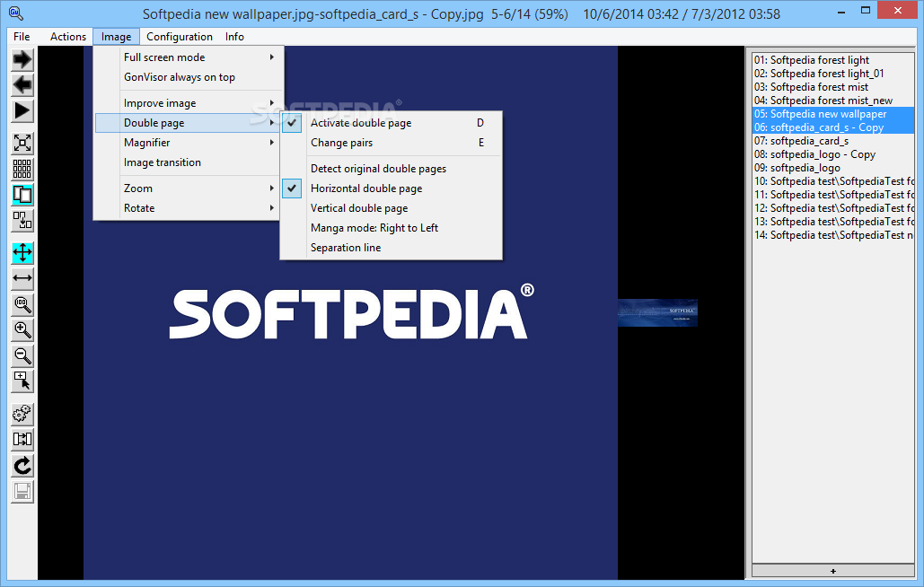Click the image transition toolbar icon

tap(22, 440)
